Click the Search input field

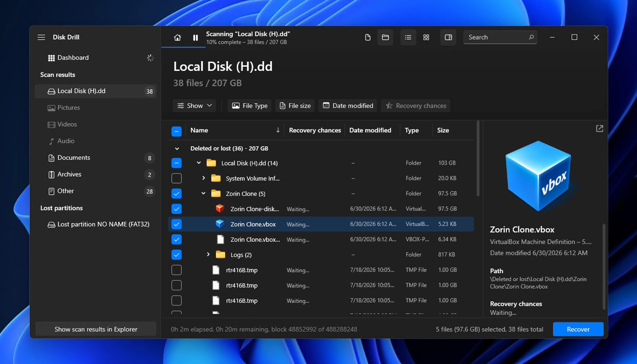click(500, 37)
